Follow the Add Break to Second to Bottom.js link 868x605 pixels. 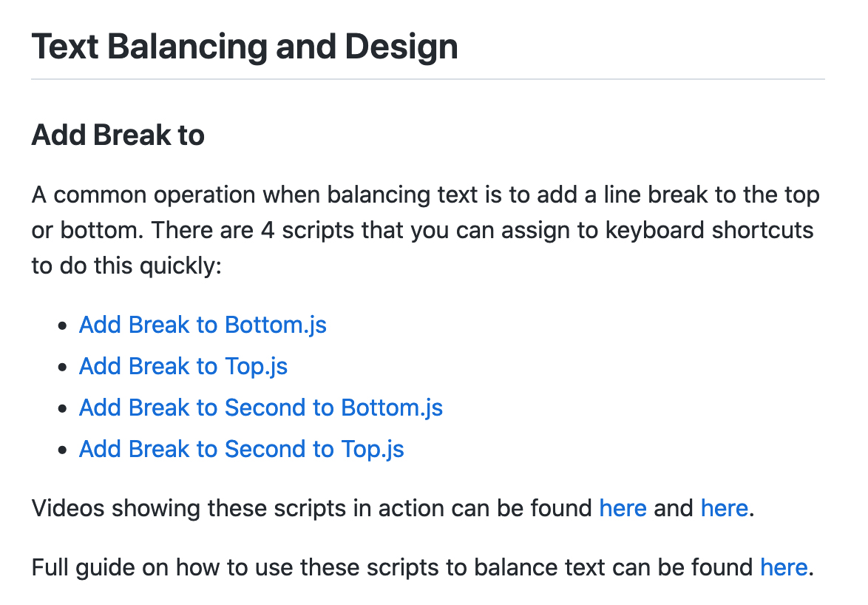tap(261, 408)
